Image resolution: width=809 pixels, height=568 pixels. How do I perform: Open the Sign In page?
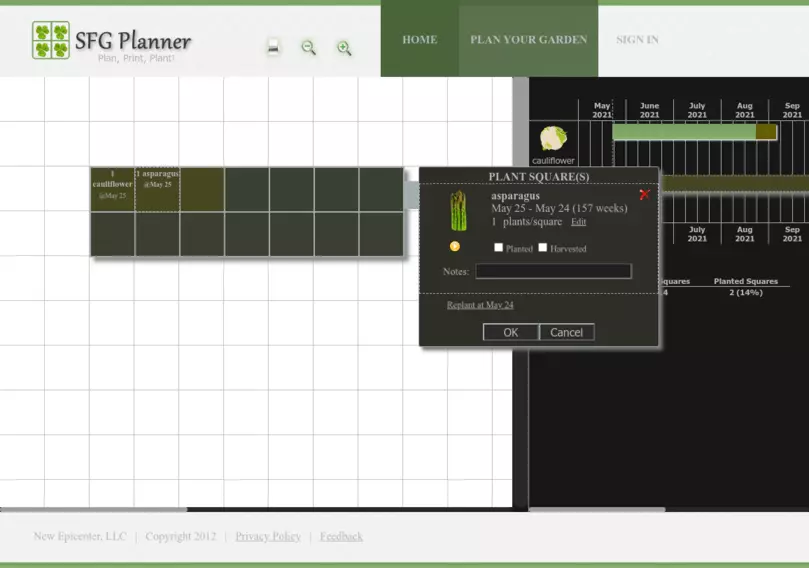click(x=637, y=40)
